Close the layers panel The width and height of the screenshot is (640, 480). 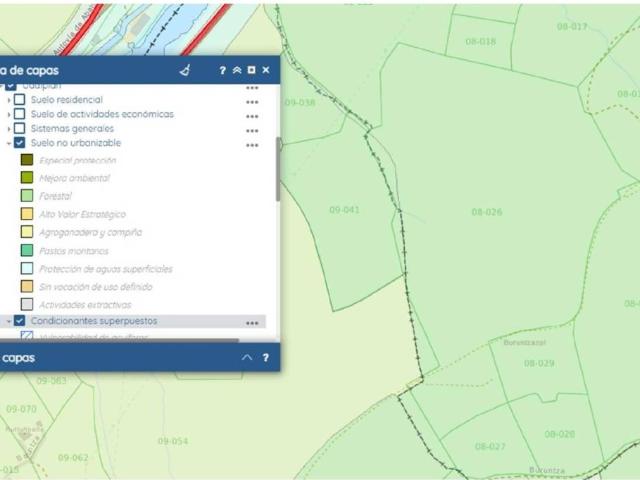pos(266,70)
